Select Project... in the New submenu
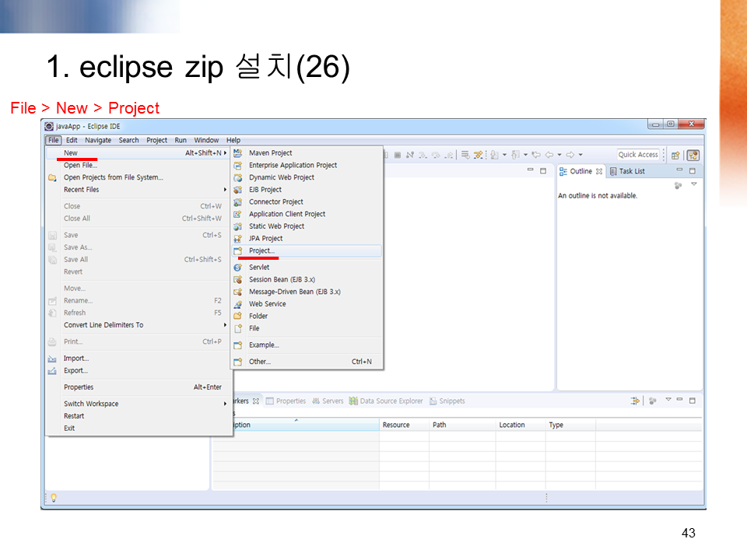Viewport: 747px width, 560px height. (307, 250)
